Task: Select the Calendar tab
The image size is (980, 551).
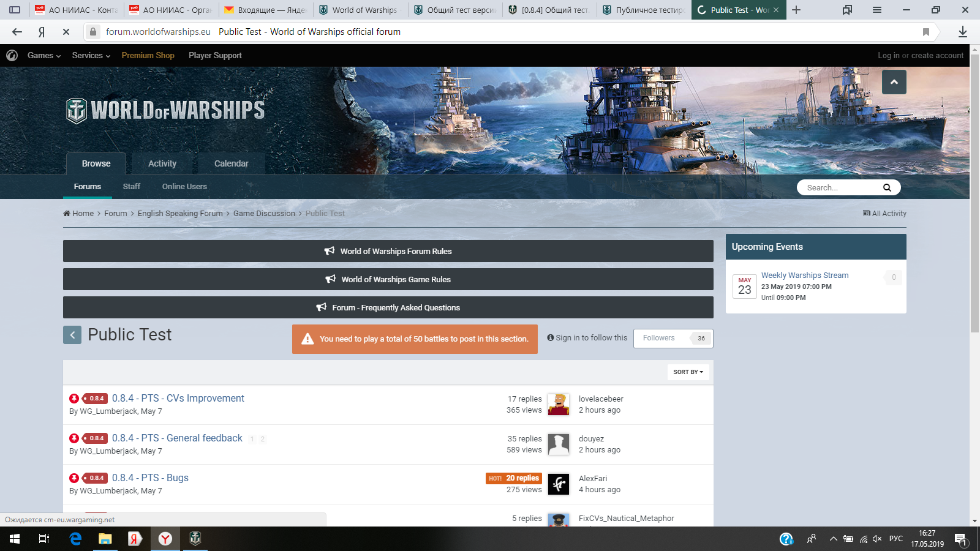Action: [x=232, y=163]
